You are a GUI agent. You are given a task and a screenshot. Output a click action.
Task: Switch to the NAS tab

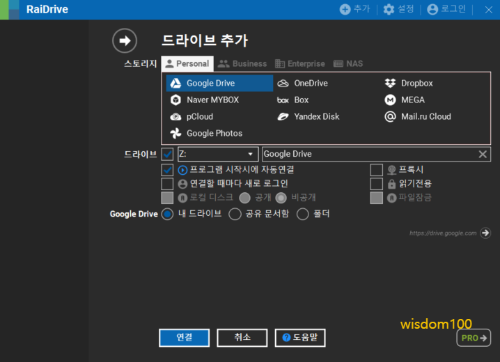click(348, 63)
